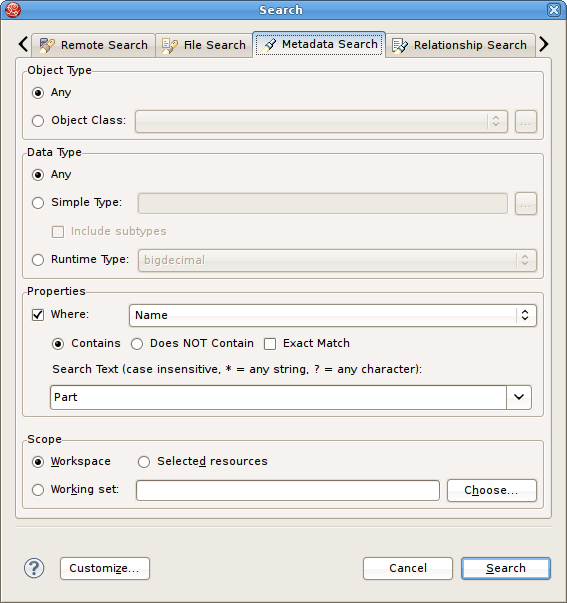Open the Object Class combo box
Image resolution: width=567 pixels, height=603 pixels.
point(321,122)
